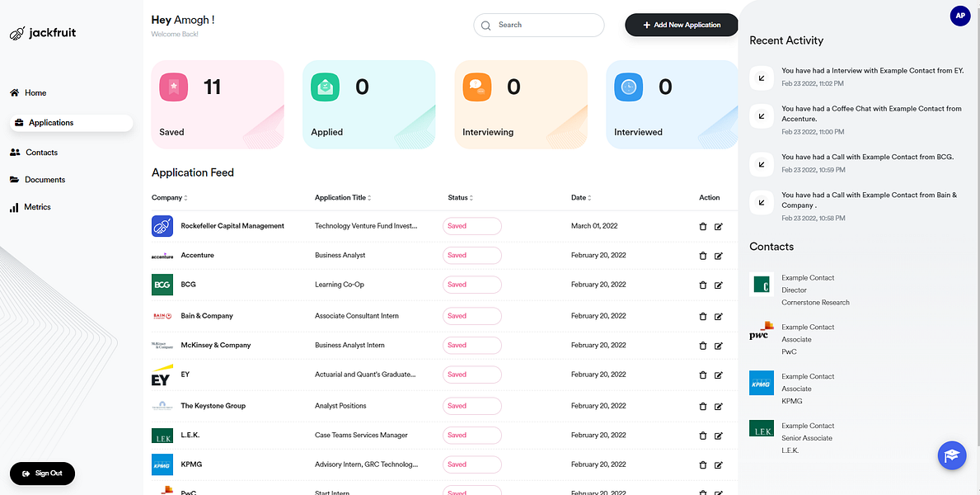This screenshot has width=980, height=495.
Task: Open the Cornerstone Research contact logo
Action: point(762,284)
